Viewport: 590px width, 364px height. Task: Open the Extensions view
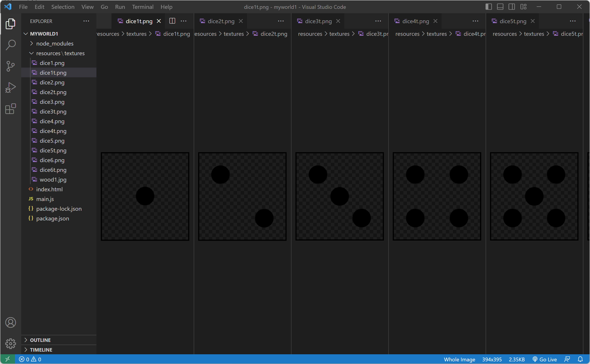tap(11, 109)
